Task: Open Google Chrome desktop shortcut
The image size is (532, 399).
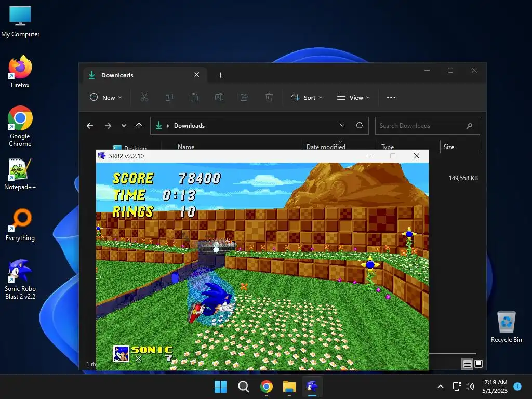Action: point(20,126)
